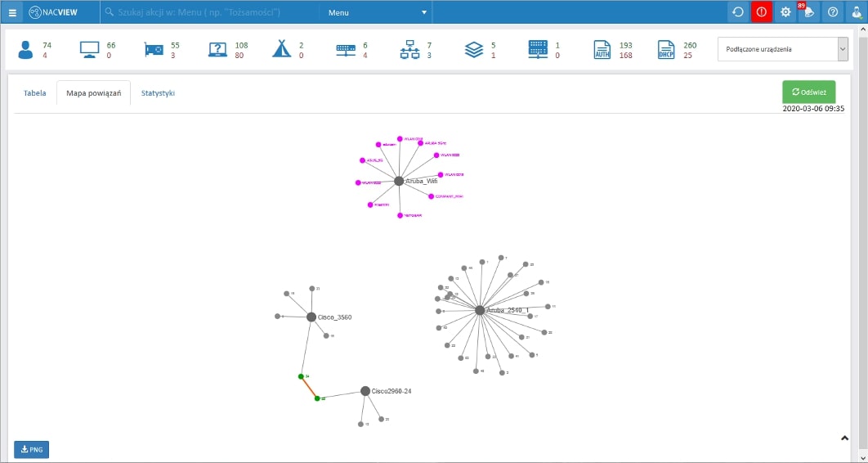Click the scroll-to-top chevron arrow
This screenshot has width=868, height=463.
coord(845,438)
